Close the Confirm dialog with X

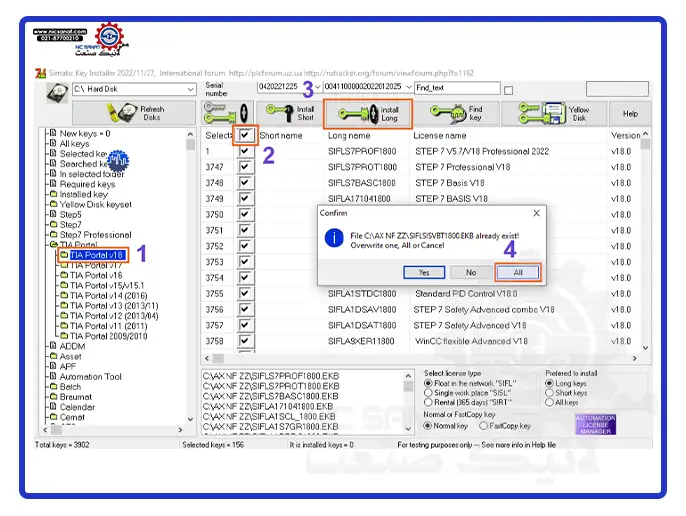coord(536,213)
